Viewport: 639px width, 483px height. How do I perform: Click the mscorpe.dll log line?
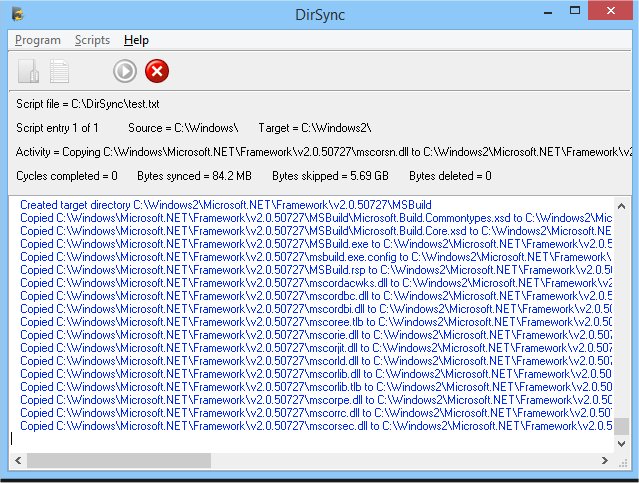(316, 400)
